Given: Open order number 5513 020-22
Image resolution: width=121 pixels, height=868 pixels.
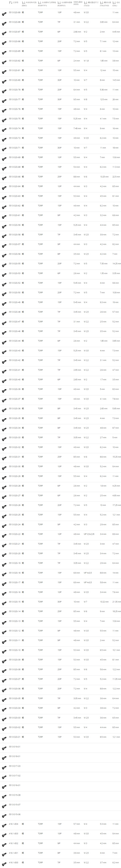Looking at the screenshot, I should [14, 534].
